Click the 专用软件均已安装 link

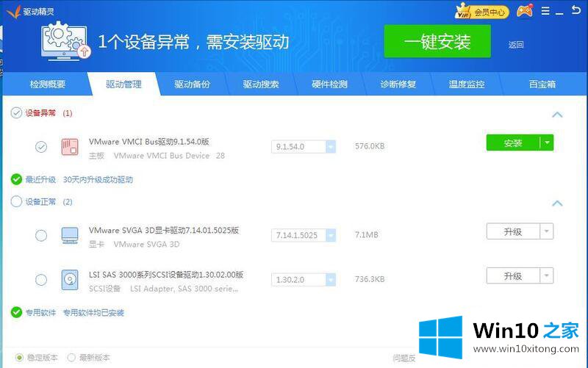(x=93, y=312)
